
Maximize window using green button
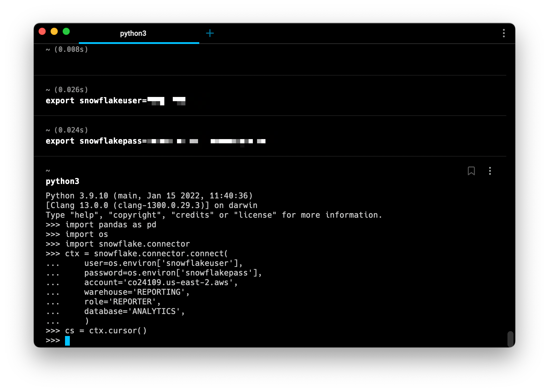(66, 31)
